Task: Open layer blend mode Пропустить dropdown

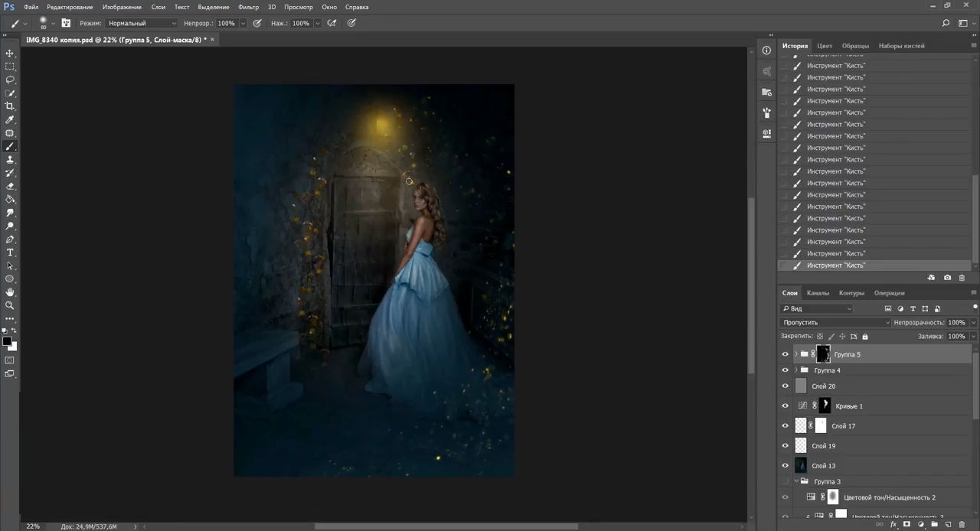Action: tap(835, 323)
